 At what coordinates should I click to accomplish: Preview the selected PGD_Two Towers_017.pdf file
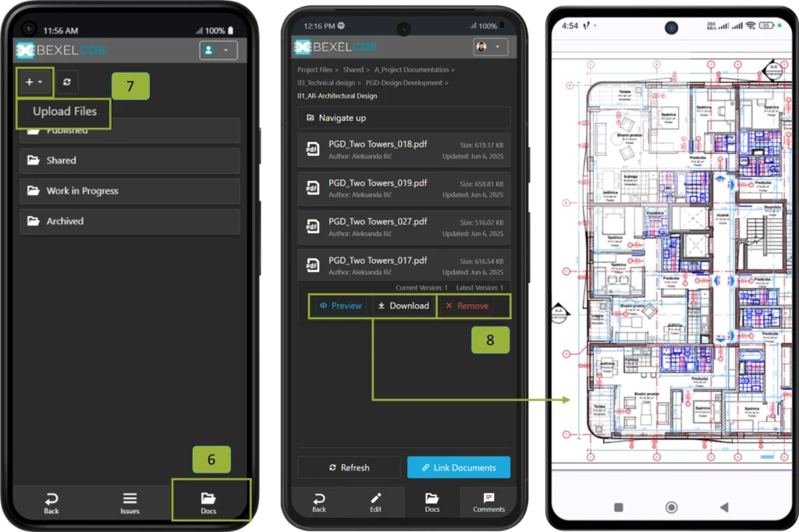coord(339,306)
